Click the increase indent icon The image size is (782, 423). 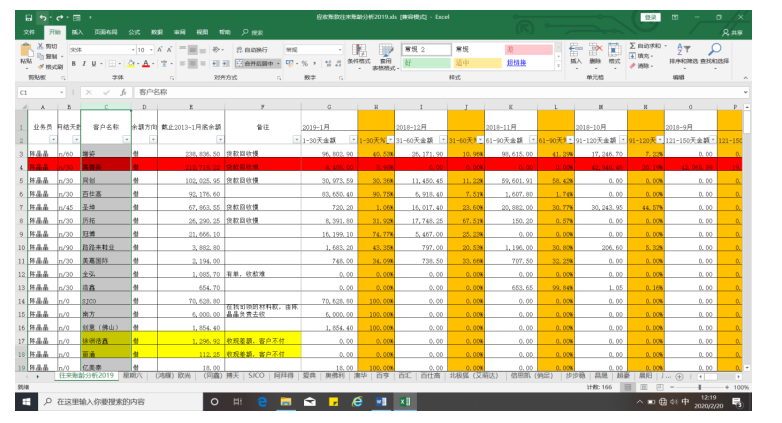(x=225, y=64)
